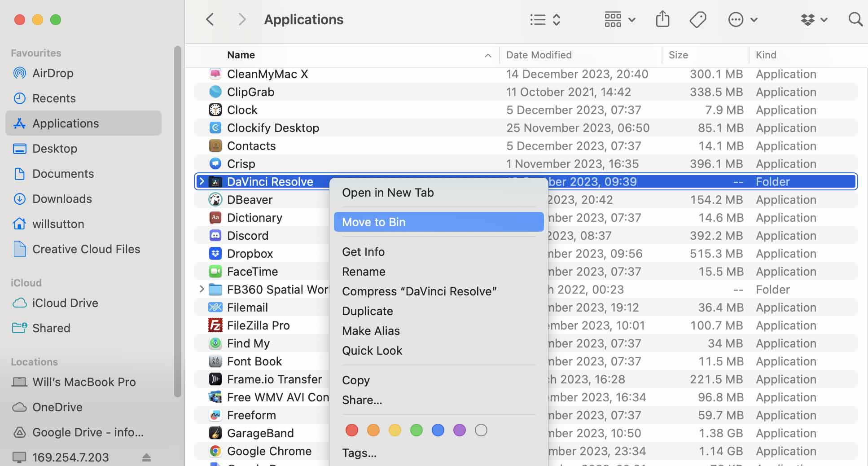Click the Dropbox icon in the toolbar
The image size is (868, 466).
(808, 19)
